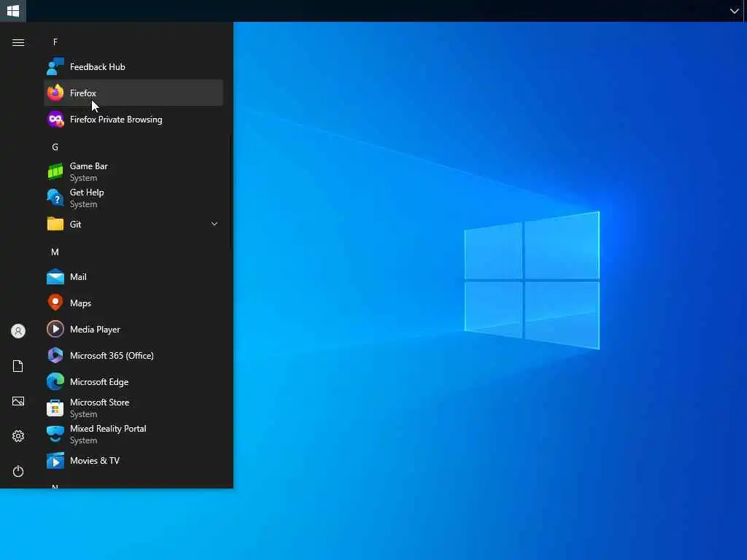Open the Settings gear in sidebar
The height and width of the screenshot is (560, 747).
click(x=18, y=436)
